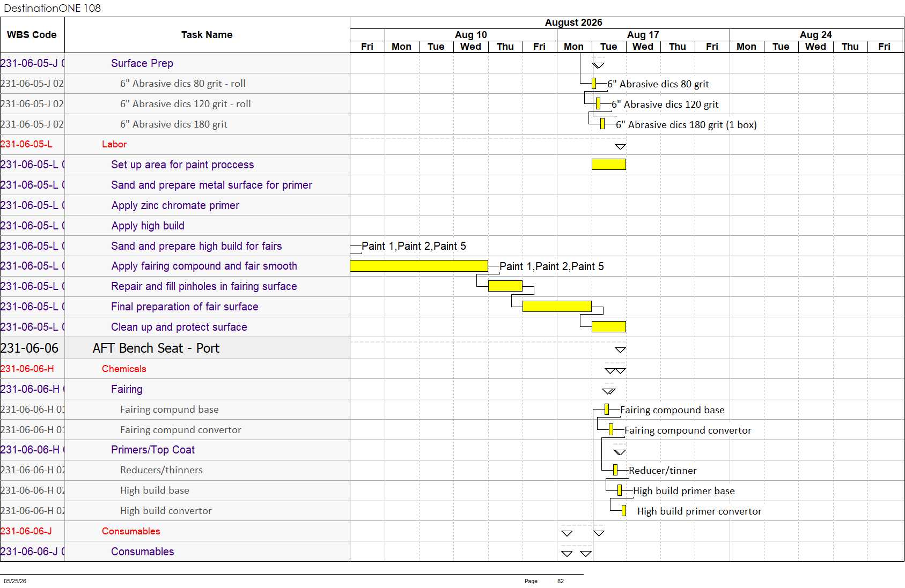This screenshot has width=905, height=588.
Task: Click the page number 82 in the footer
Action: tap(561, 581)
